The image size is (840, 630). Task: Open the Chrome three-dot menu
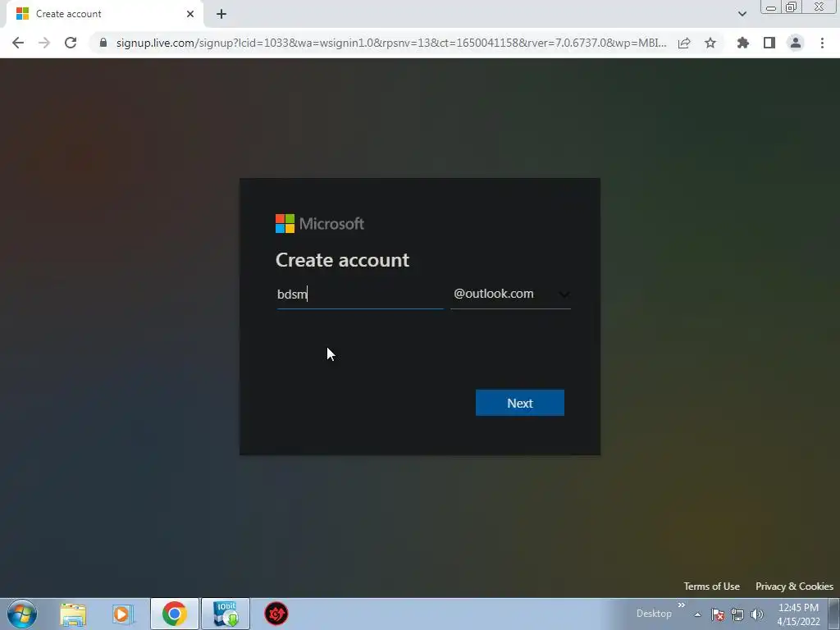(822, 43)
